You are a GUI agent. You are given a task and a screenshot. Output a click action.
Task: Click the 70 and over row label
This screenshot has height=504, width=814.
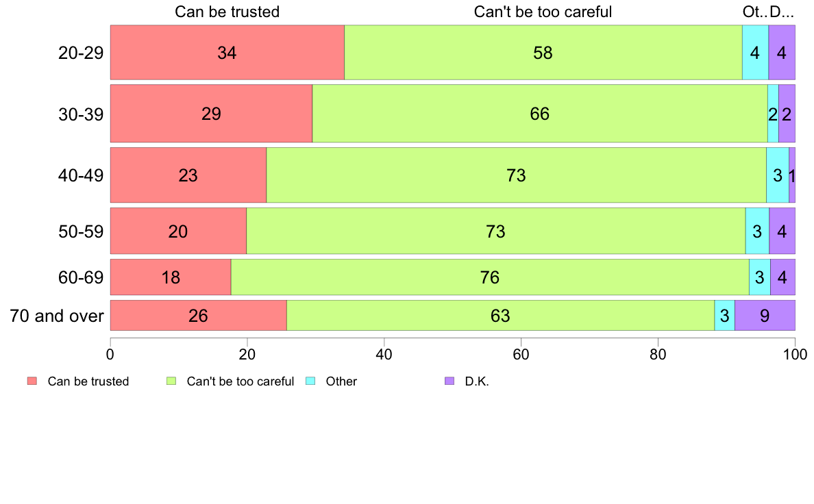(x=57, y=316)
